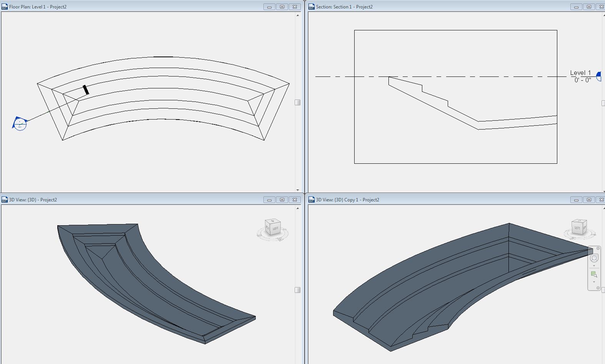Click the Floor Plan: Level 1 window icon
The height and width of the screenshot is (364, 605).
(x=5, y=7)
